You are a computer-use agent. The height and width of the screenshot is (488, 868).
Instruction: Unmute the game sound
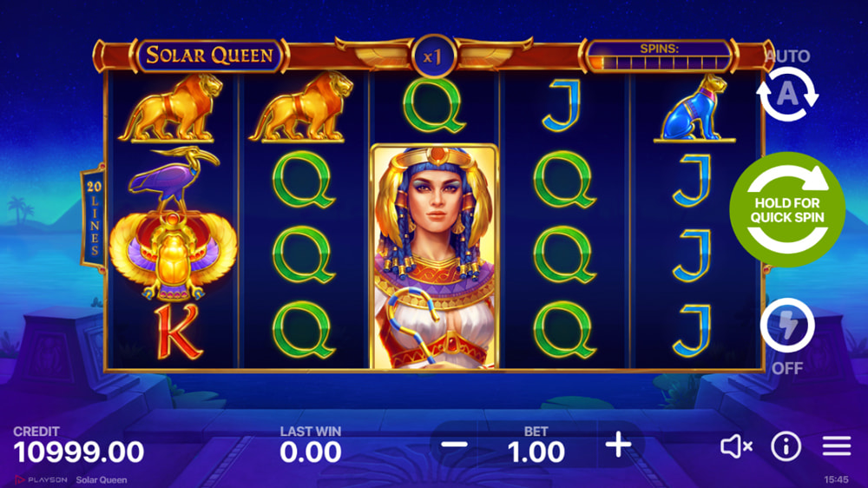click(x=736, y=446)
